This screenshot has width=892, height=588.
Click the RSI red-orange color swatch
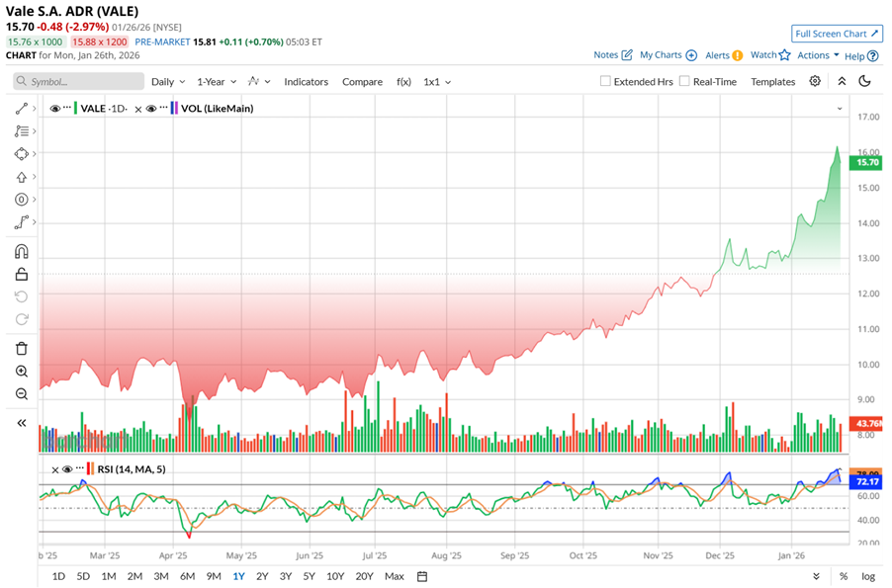point(91,469)
